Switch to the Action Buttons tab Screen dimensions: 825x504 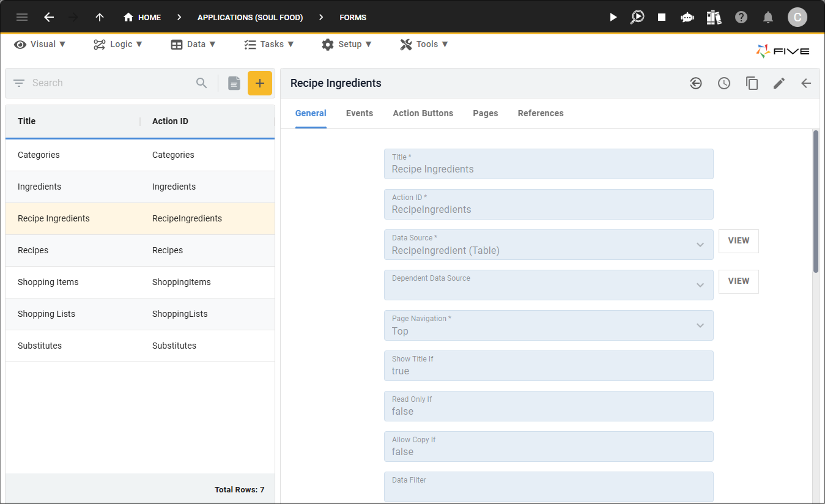pos(423,113)
